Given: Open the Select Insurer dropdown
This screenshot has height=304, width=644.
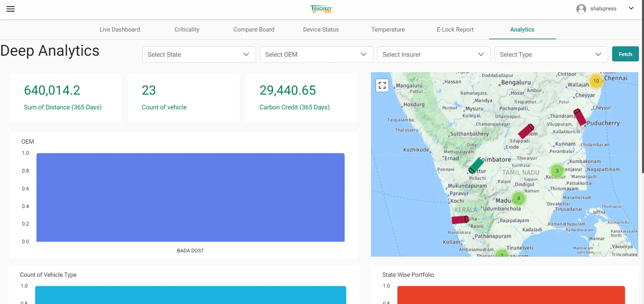Looking at the screenshot, I should [x=434, y=54].
